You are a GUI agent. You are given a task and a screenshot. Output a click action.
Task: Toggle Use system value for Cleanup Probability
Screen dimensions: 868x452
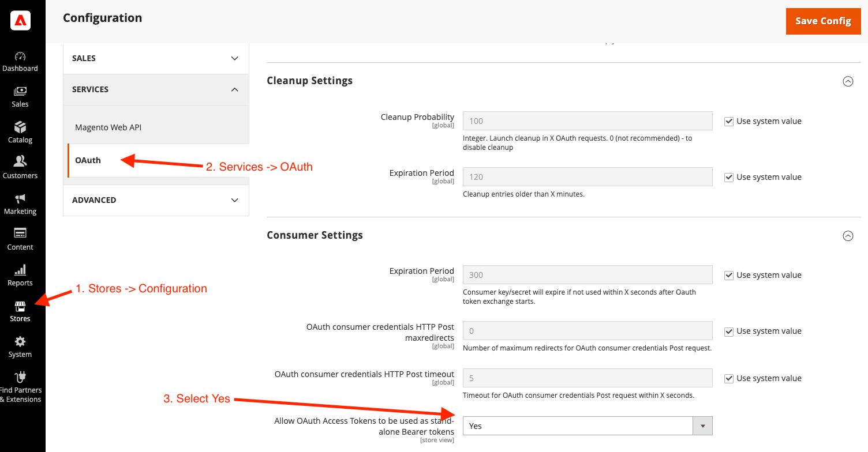(x=729, y=121)
